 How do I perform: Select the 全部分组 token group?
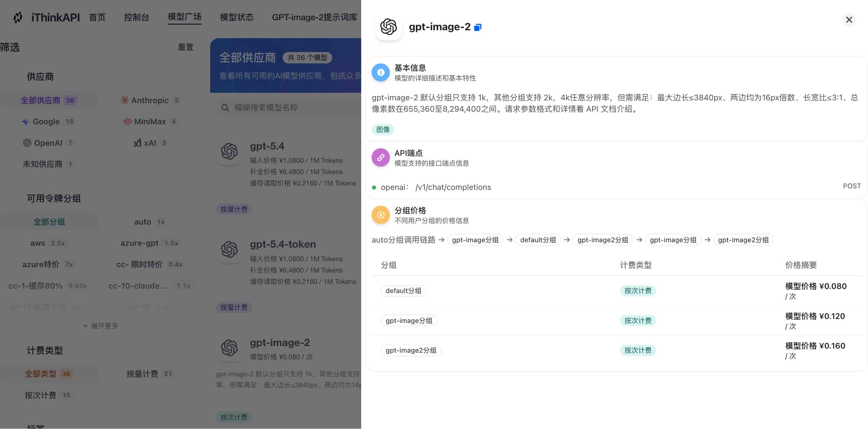(49, 221)
